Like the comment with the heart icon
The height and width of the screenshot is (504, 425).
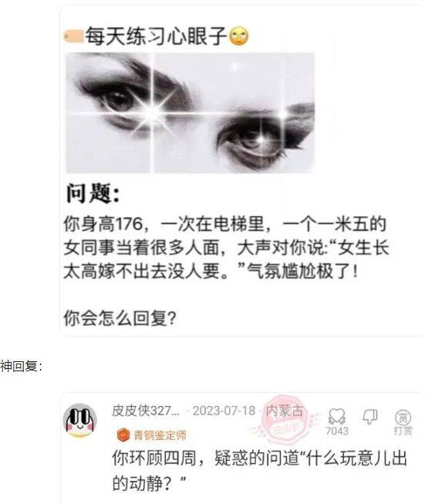point(336,416)
